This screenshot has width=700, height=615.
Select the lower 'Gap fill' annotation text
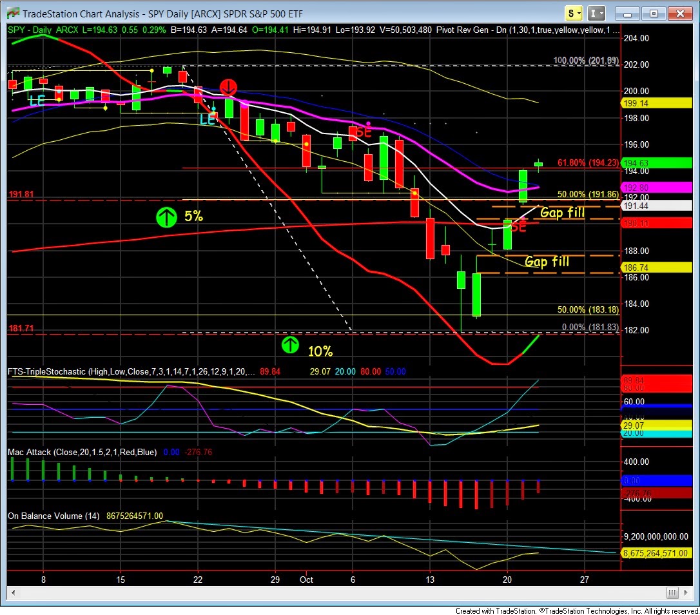(547, 261)
